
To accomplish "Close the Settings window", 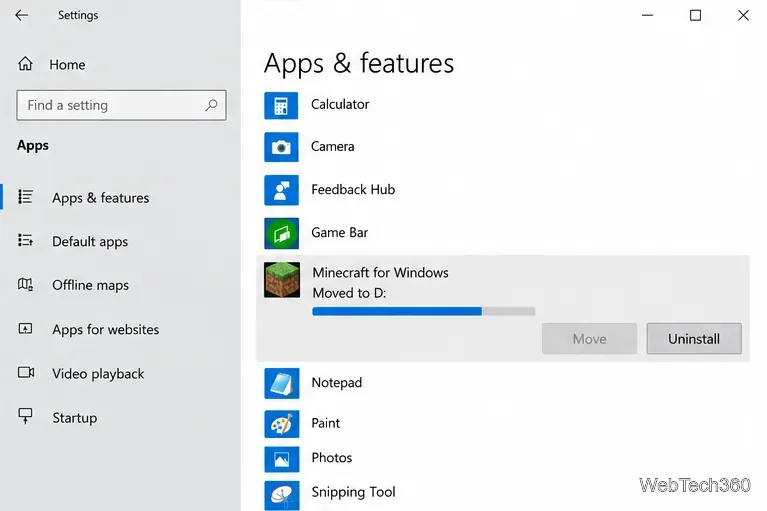I will (x=743, y=15).
